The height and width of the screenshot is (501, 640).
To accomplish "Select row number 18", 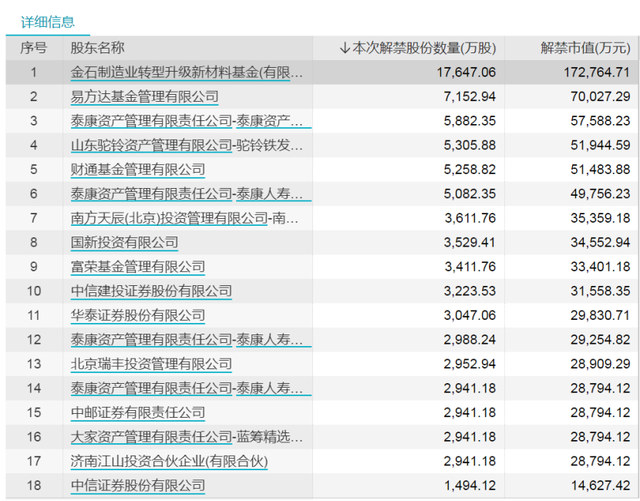I will (34, 485).
